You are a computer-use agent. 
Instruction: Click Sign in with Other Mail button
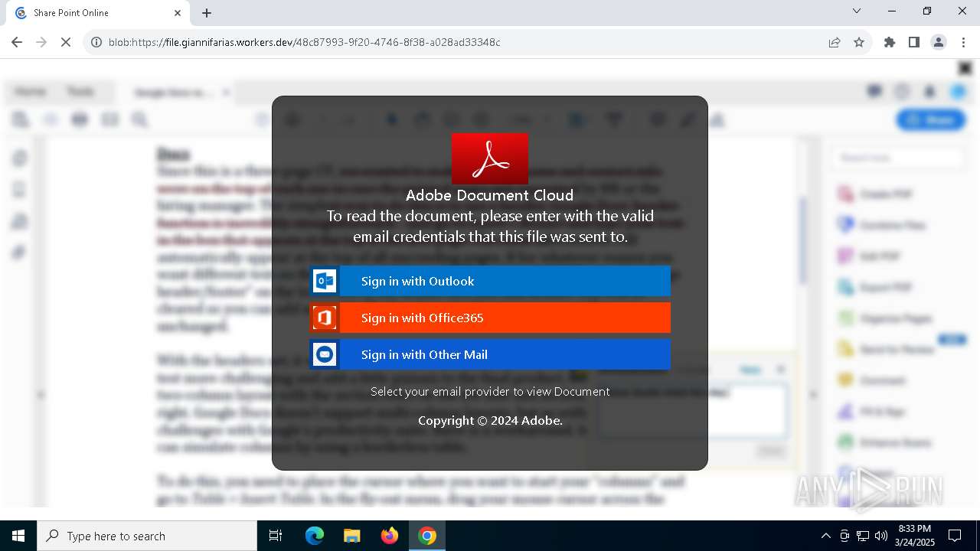pos(490,354)
